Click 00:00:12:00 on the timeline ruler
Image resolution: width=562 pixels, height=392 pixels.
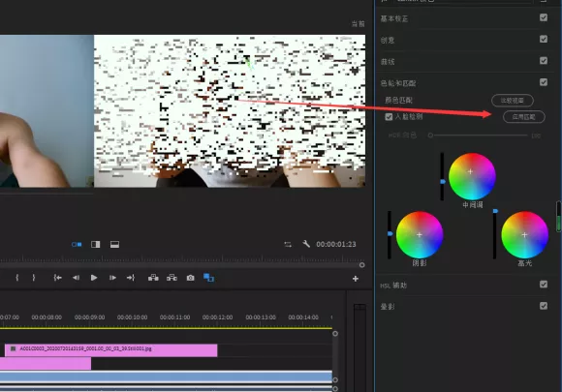[218, 317]
